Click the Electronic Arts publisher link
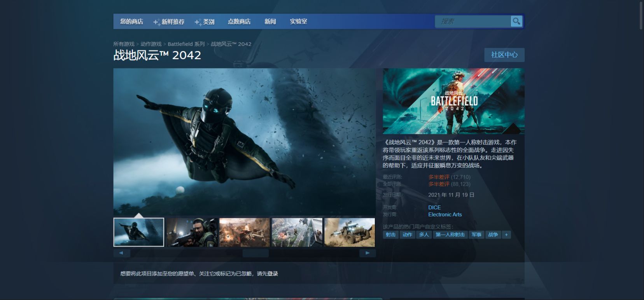This screenshot has width=644, height=300. pyautogui.click(x=445, y=214)
